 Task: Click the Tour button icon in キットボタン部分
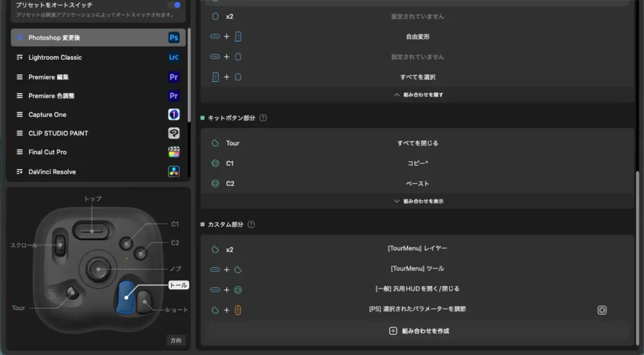pyautogui.click(x=215, y=143)
